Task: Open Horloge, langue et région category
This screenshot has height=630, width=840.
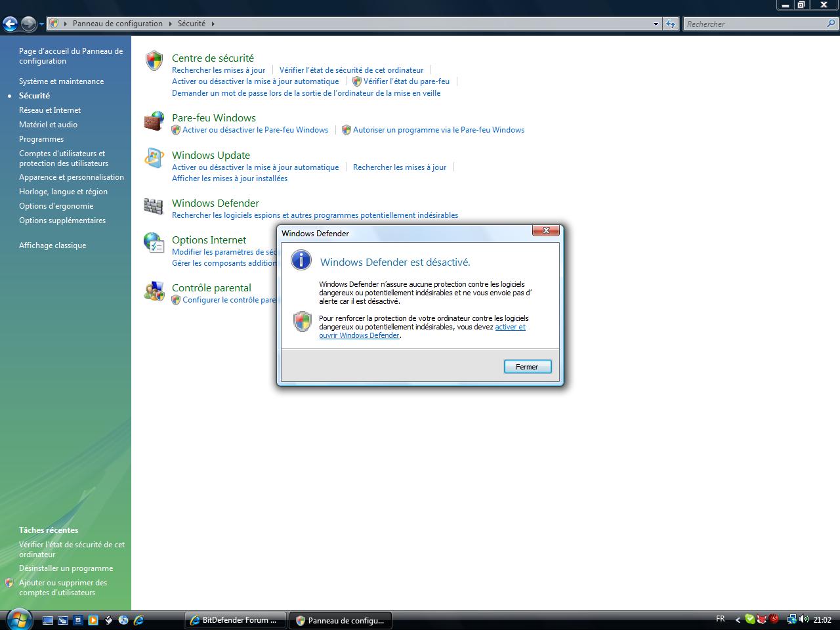Action: point(63,192)
